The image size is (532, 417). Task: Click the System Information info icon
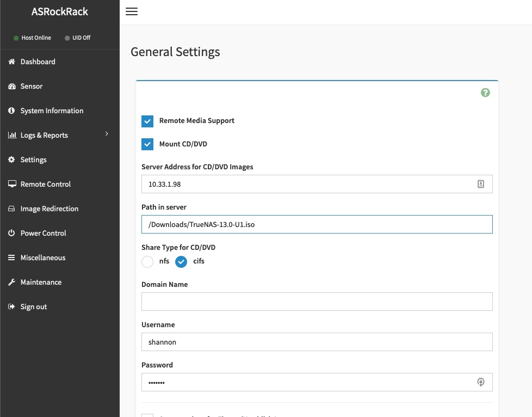coord(11,111)
